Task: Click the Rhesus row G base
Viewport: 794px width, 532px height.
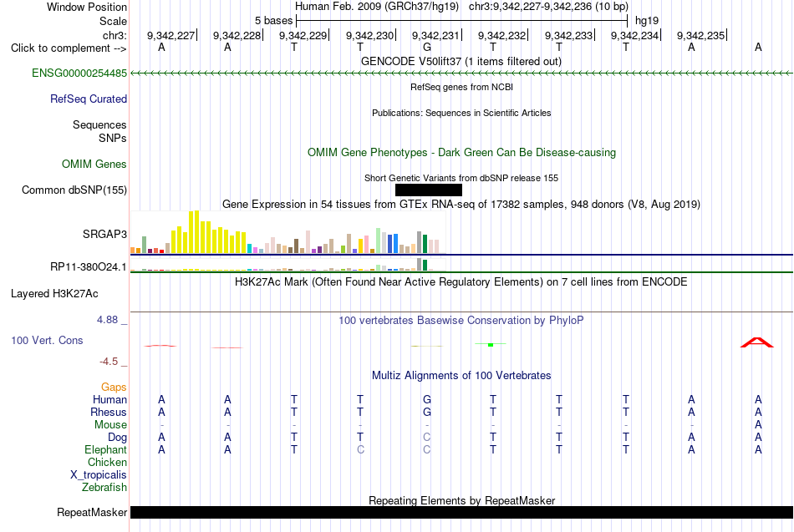Action: pyautogui.click(x=427, y=412)
